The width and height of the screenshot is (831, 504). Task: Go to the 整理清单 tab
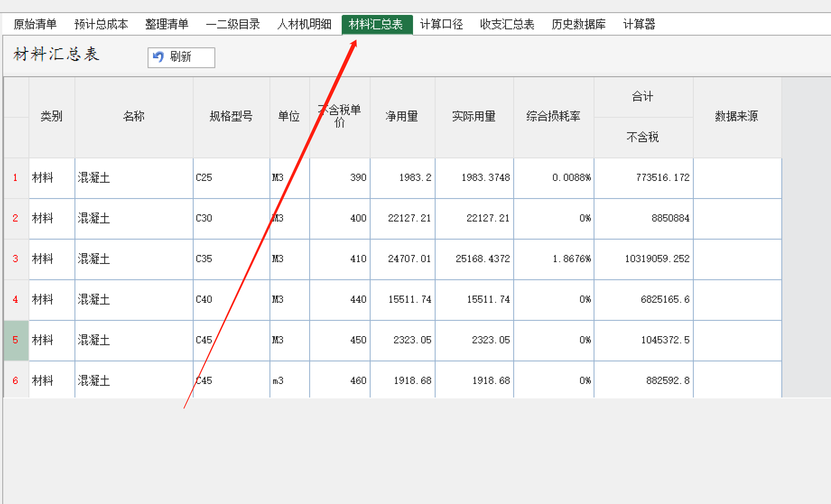click(x=167, y=24)
